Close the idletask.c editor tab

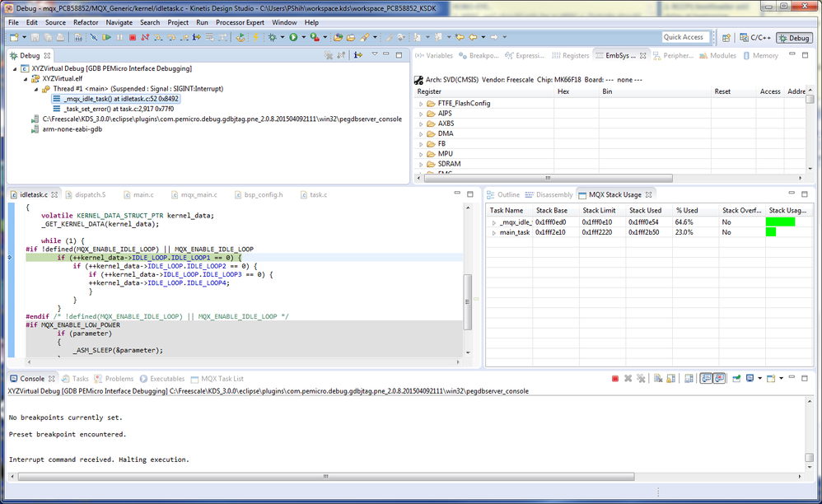(54, 195)
